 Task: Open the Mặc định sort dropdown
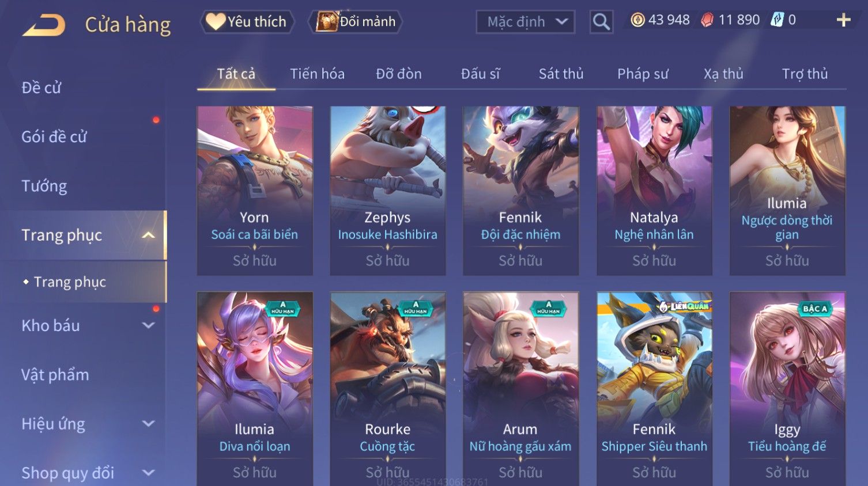[526, 22]
